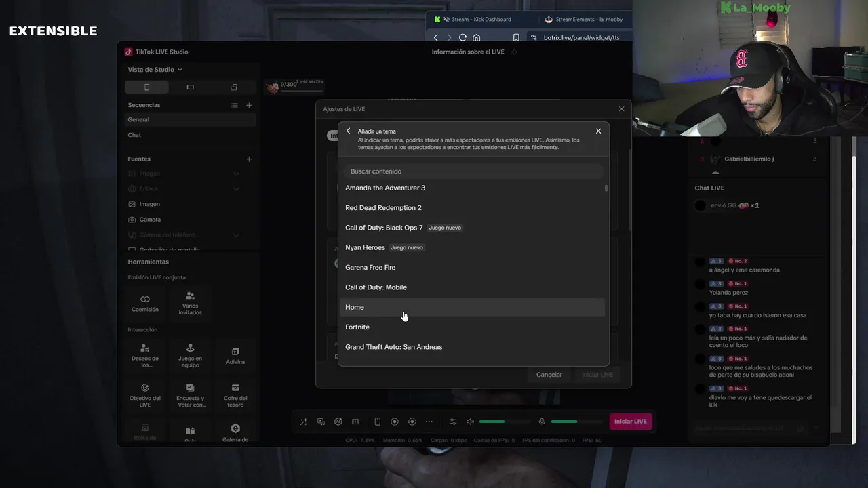Open the media and music icon in bottom toolbar
This screenshot has width=868, height=488.
tap(321, 422)
